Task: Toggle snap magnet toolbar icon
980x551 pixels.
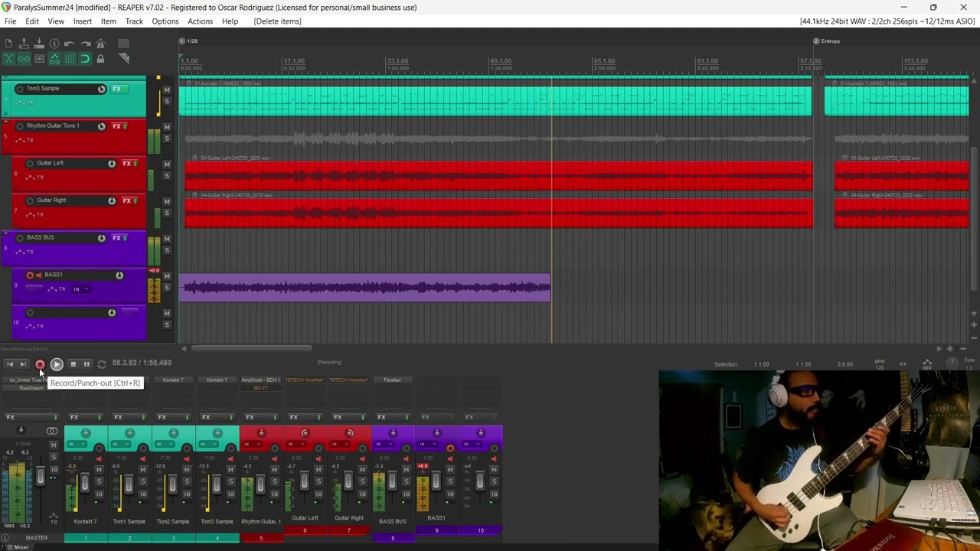Action: point(85,59)
